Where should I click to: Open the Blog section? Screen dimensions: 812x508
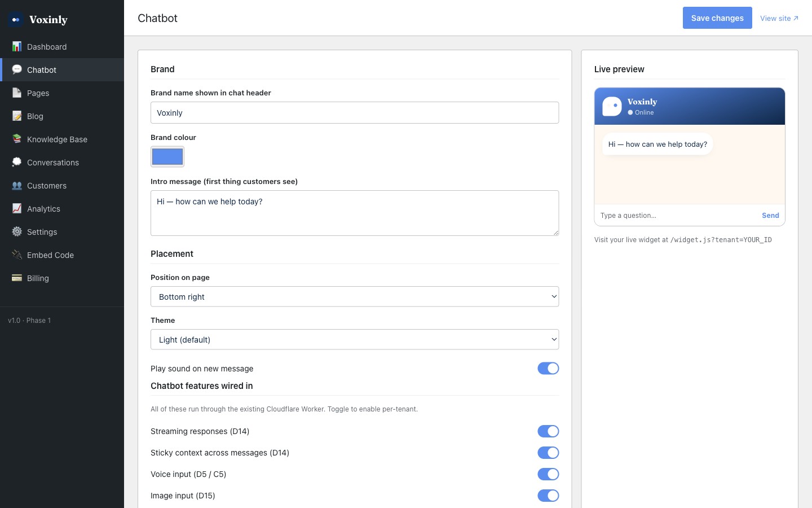click(62, 116)
